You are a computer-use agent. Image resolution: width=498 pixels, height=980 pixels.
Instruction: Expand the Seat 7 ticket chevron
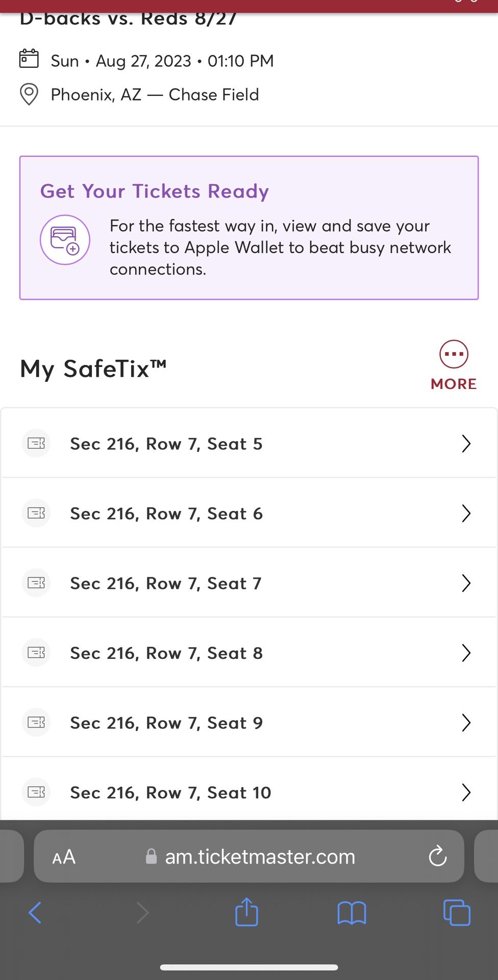click(x=465, y=583)
